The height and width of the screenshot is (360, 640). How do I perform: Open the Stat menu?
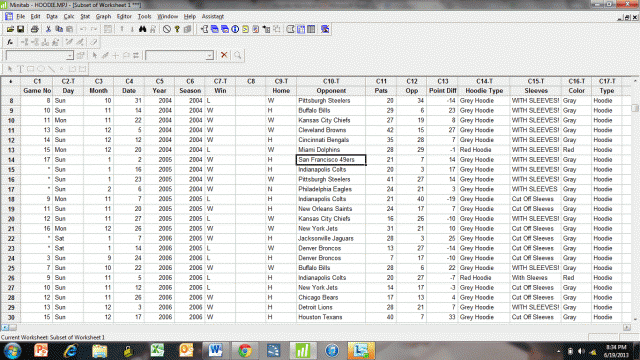click(85, 16)
